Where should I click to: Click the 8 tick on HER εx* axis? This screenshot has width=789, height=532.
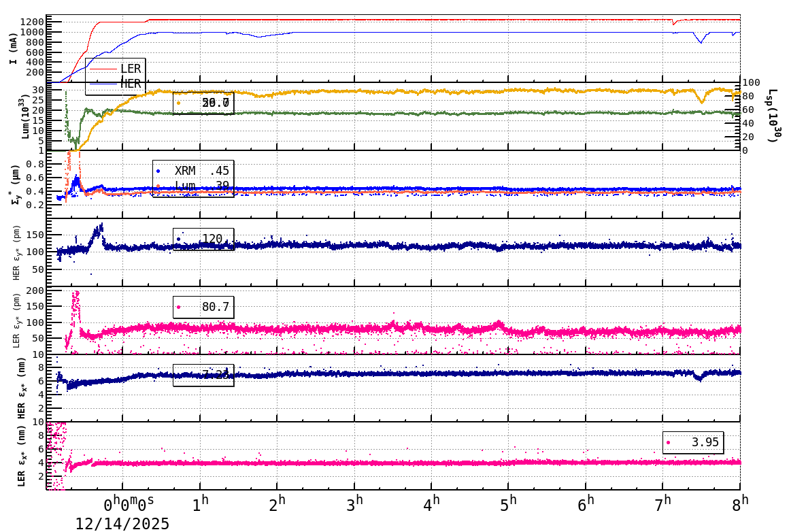tap(41, 367)
